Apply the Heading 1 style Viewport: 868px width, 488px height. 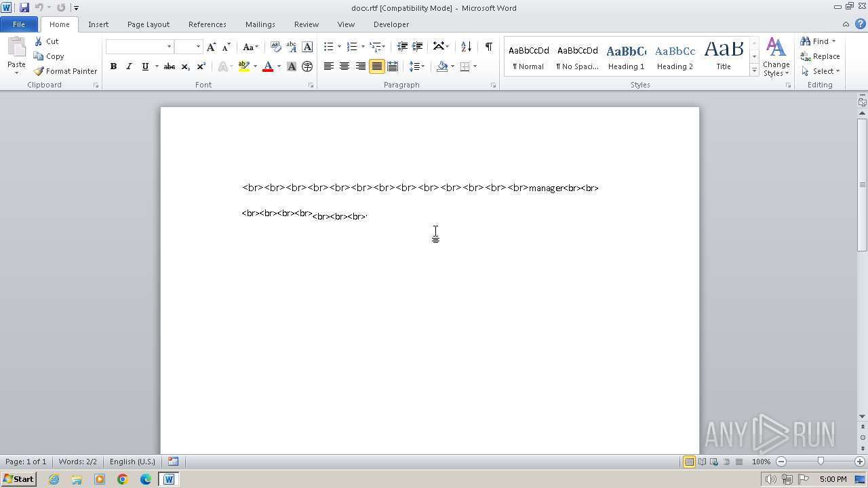coord(626,56)
